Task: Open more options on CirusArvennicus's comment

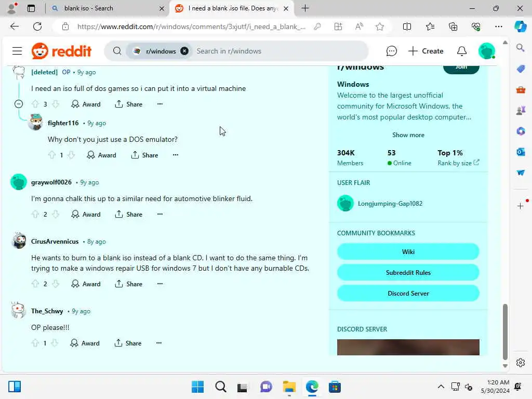Action: click(160, 284)
